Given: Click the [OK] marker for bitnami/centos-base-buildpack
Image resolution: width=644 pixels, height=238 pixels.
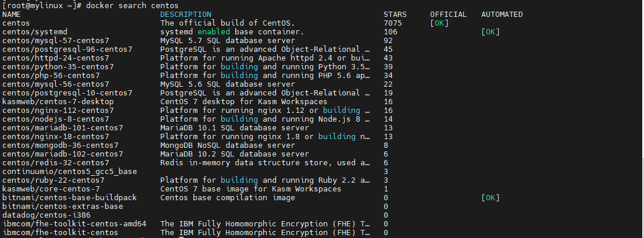Looking at the screenshot, I should click(x=491, y=197).
